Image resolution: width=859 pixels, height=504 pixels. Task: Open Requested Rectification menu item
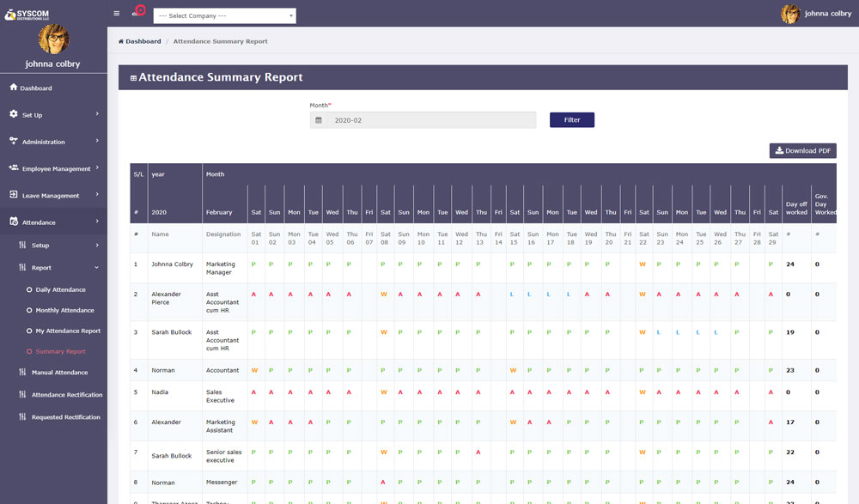[65, 417]
